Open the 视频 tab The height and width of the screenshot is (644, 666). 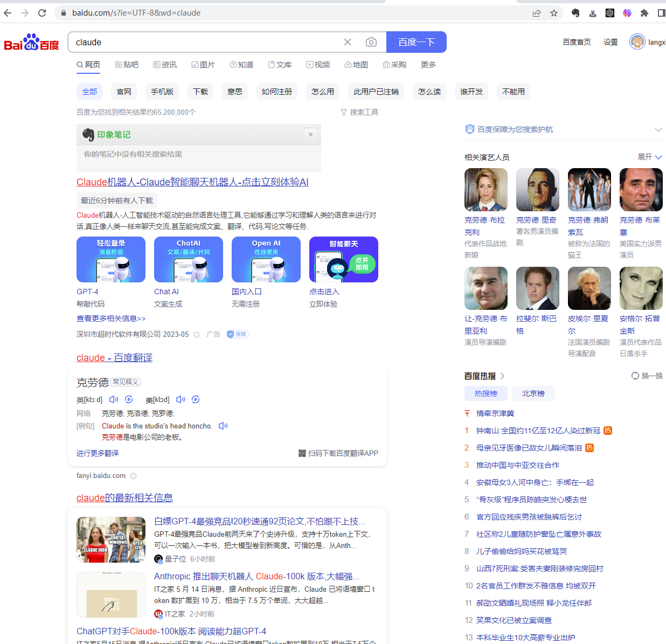point(318,65)
